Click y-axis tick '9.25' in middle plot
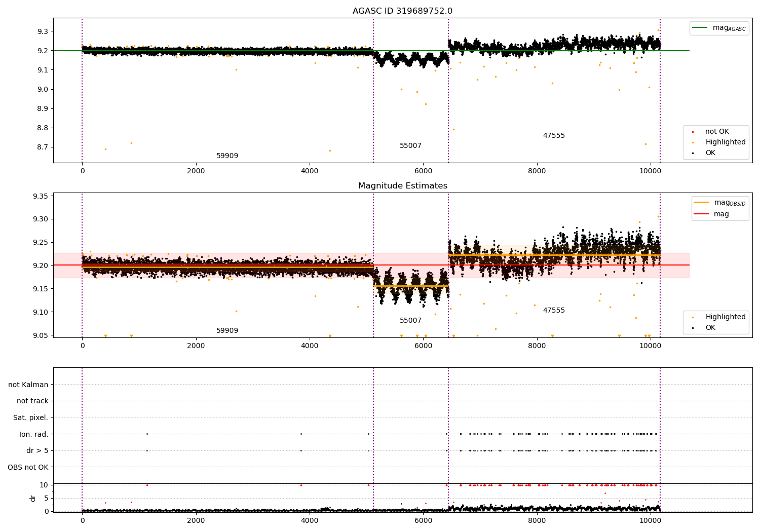 (41, 243)
